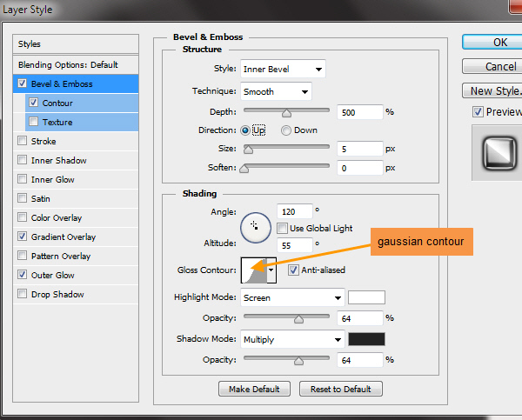Toggle the Use Global Light checkbox
522x420 pixels.
point(283,228)
